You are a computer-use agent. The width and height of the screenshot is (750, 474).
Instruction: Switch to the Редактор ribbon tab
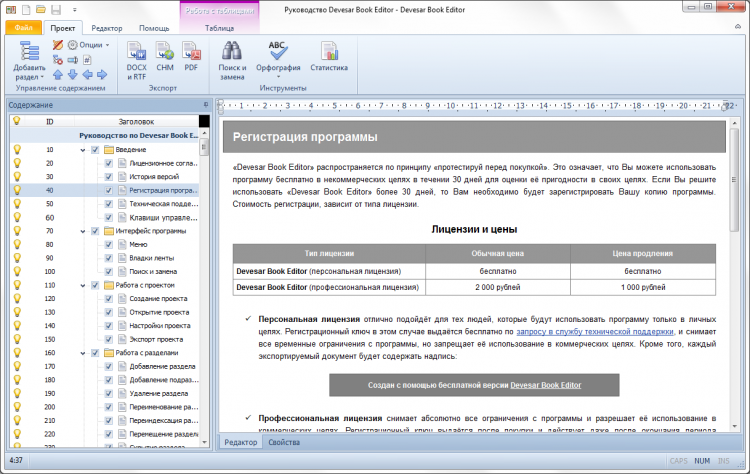click(106, 29)
